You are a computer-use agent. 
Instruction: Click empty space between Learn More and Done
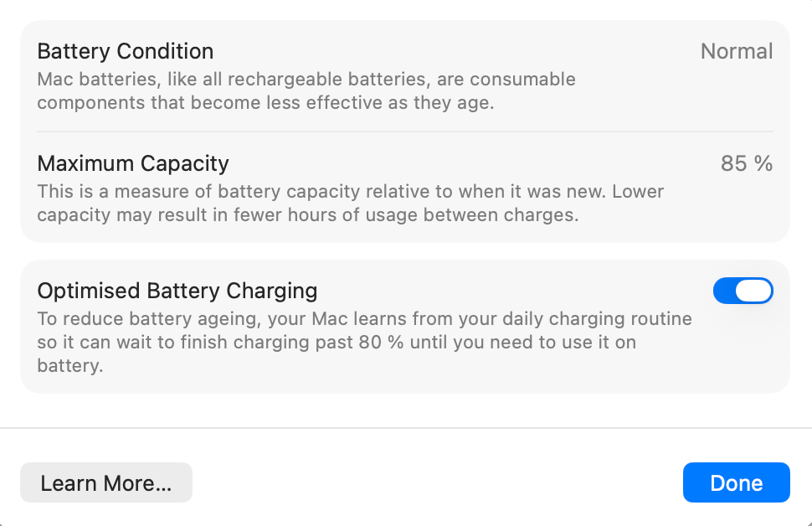(435, 482)
